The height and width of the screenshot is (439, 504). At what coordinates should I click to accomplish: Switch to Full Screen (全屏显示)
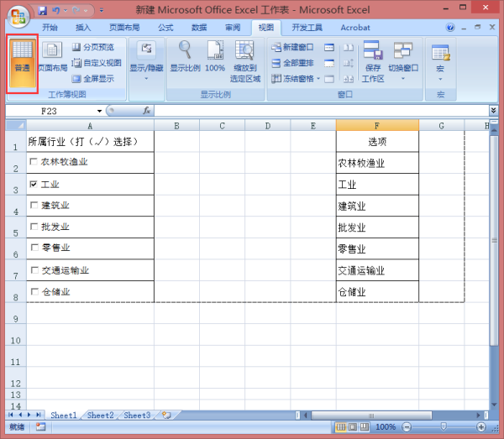click(x=93, y=78)
